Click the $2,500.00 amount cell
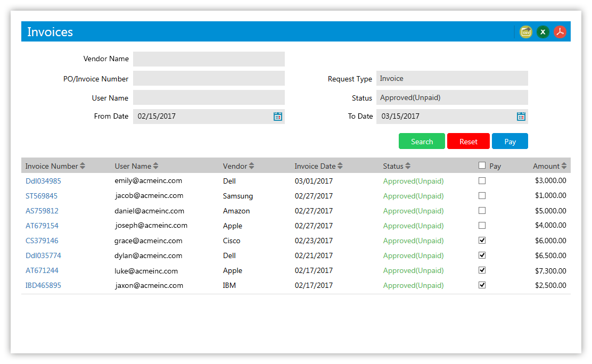Viewport: 592px width, 364px height. [x=550, y=285]
